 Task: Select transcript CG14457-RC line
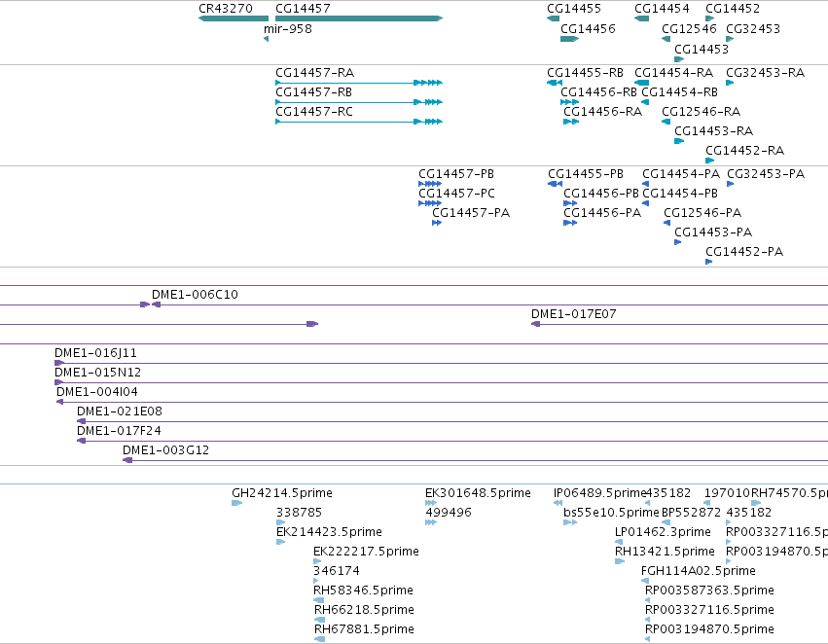pos(359,122)
